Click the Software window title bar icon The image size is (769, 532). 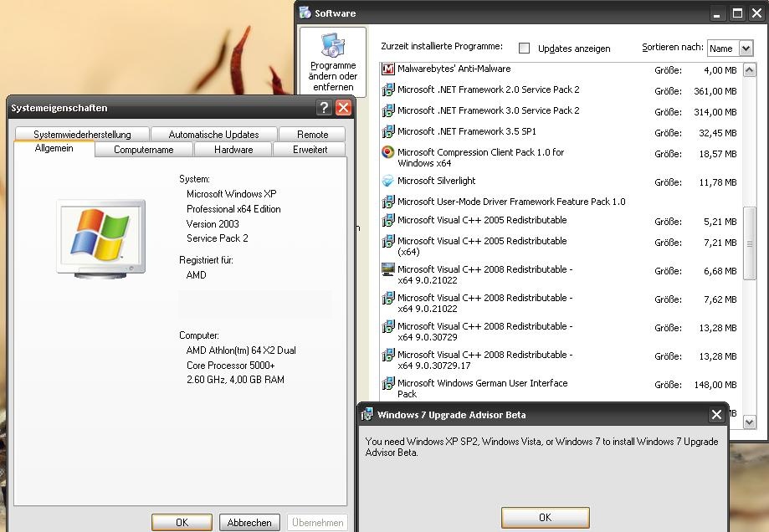pyautogui.click(x=305, y=13)
